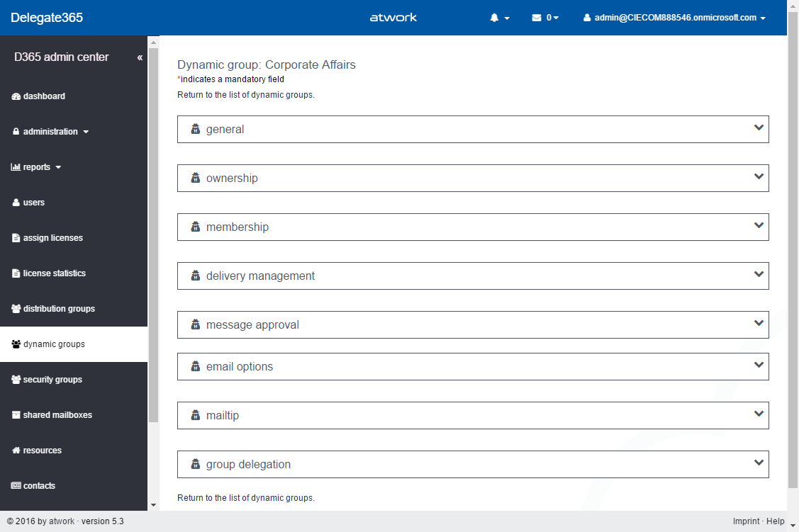799x532 pixels.
Task: Click the sidebar vertical scrollbar thumb
Action: (153, 235)
